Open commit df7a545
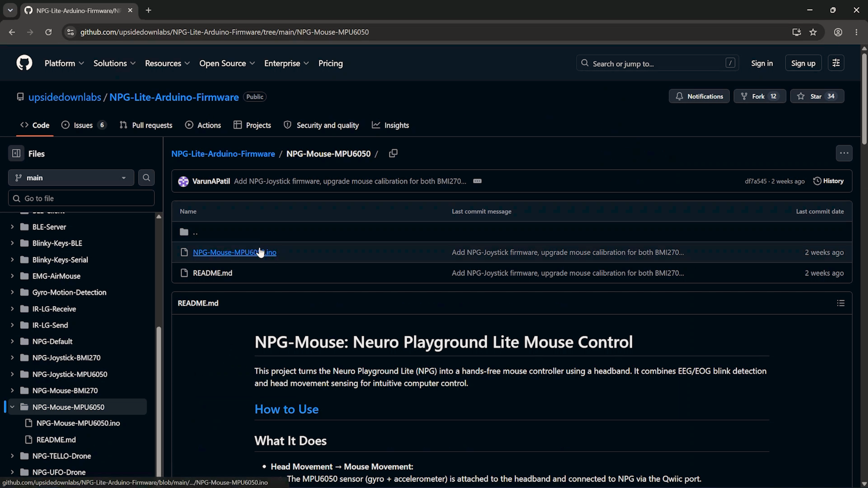 756,181
